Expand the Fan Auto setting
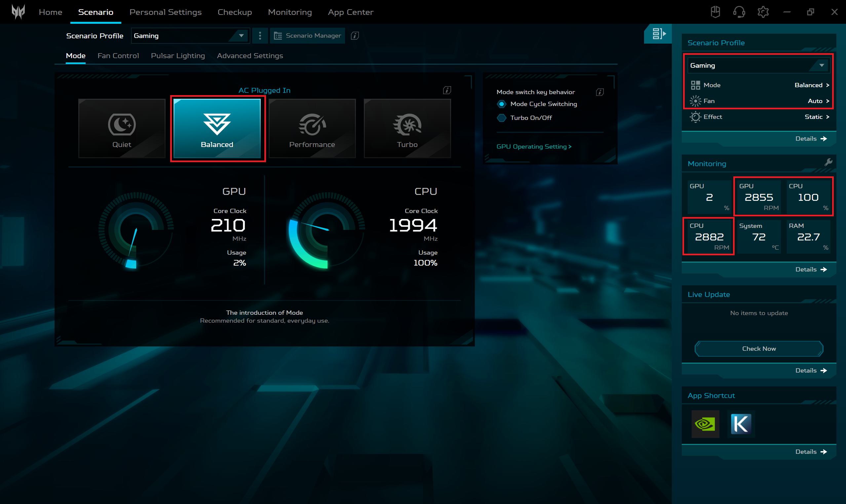The width and height of the screenshot is (846, 504). pos(758,101)
